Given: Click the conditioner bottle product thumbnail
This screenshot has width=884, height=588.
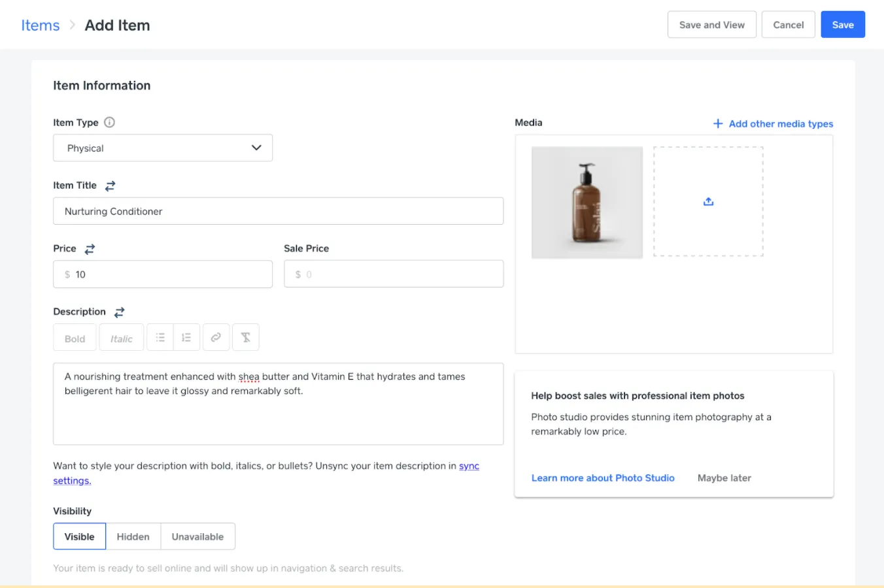Looking at the screenshot, I should point(586,202).
